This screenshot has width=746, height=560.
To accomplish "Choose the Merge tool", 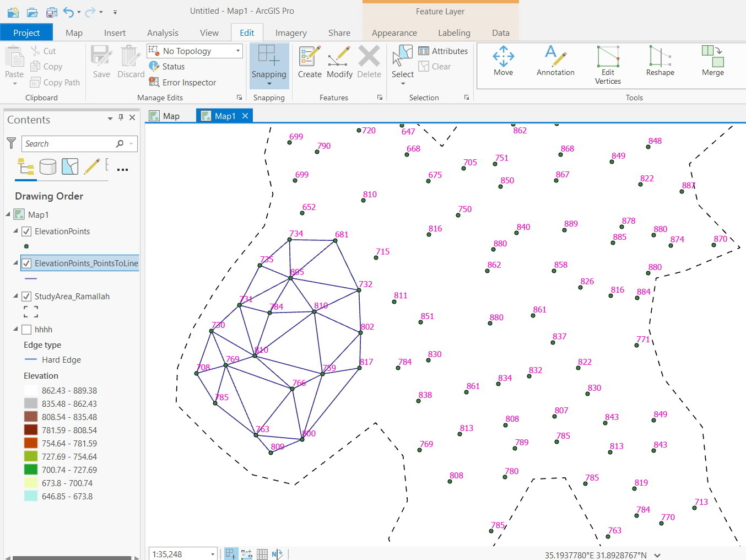I will pyautogui.click(x=713, y=62).
